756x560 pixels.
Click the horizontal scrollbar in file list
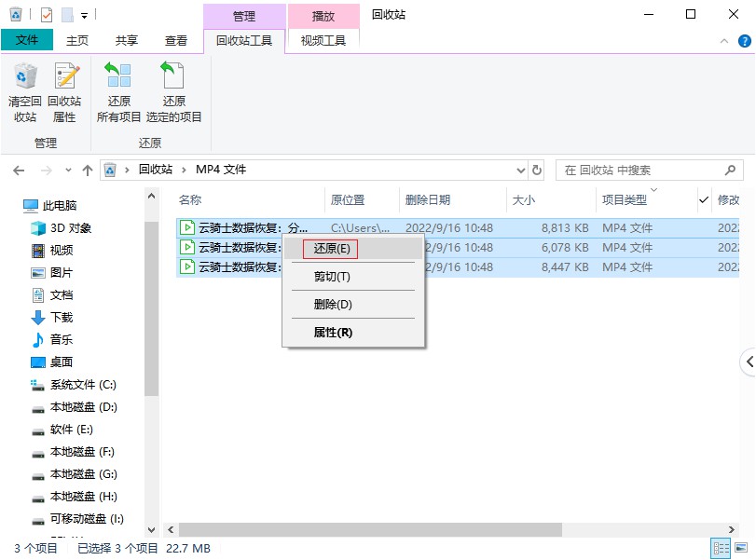(x=364, y=529)
